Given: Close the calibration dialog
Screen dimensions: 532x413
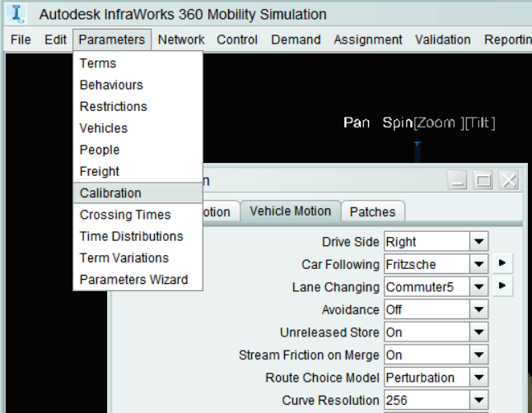Looking at the screenshot, I should click(x=509, y=180).
